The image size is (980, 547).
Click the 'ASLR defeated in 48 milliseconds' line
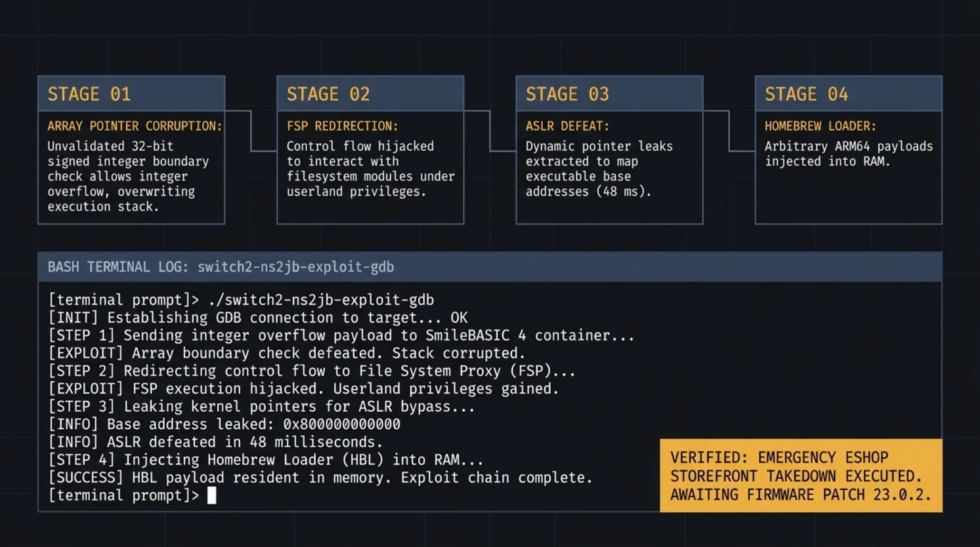216,442
